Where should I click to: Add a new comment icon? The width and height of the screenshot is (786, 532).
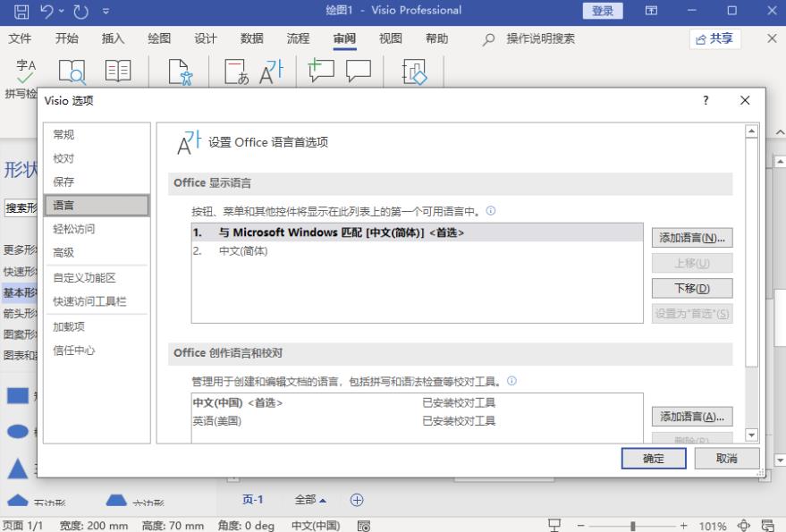click(321, 71)
